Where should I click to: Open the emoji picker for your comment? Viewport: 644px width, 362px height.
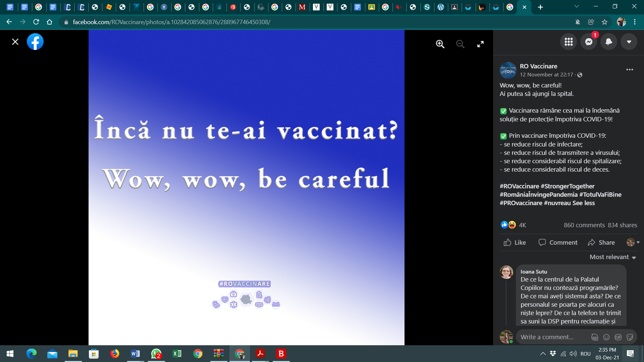pos(606,337)
